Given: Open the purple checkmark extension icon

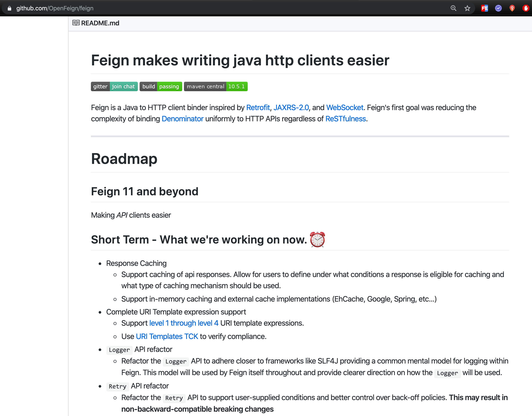Looking at the screenshot, I should 498,8.
